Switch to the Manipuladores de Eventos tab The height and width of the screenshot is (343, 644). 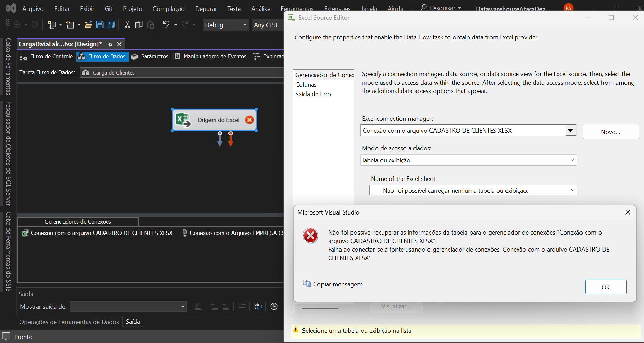coord(210,56)
